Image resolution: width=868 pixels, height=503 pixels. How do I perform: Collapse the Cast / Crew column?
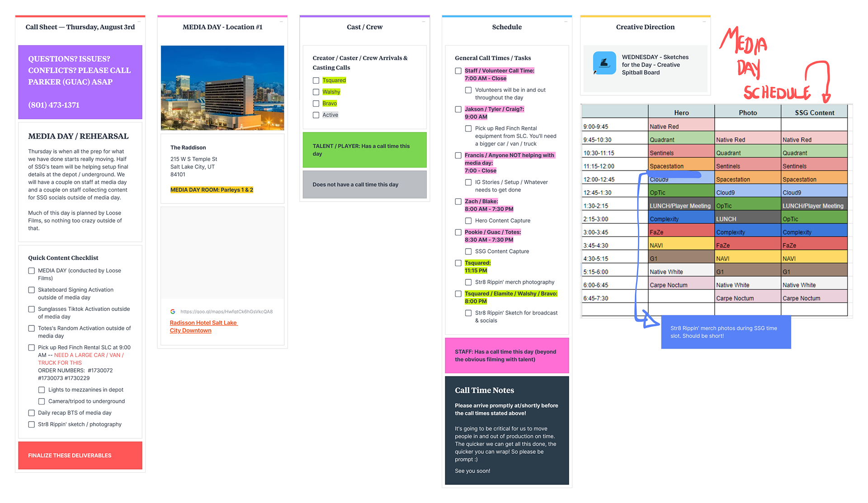pos(423,22)
